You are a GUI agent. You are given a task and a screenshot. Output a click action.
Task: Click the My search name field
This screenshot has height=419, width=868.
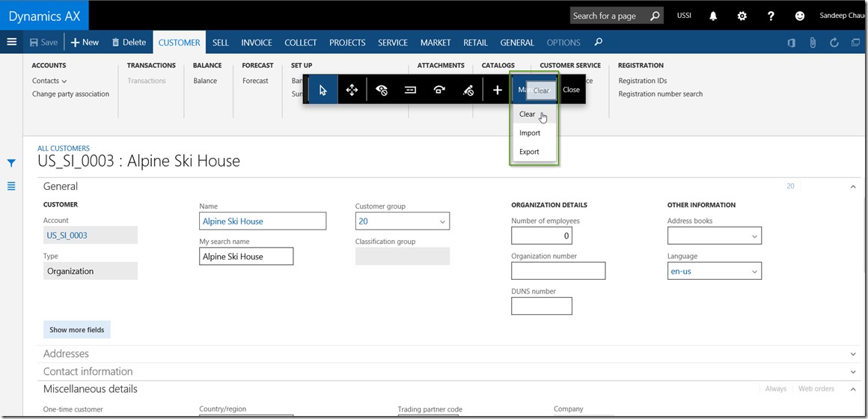pyautogui.click(x=246, y=257)
